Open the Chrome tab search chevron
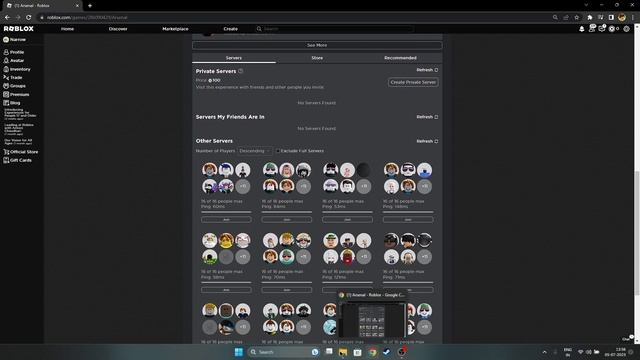This screenshot has width=640, height=360. coord(586,5)
